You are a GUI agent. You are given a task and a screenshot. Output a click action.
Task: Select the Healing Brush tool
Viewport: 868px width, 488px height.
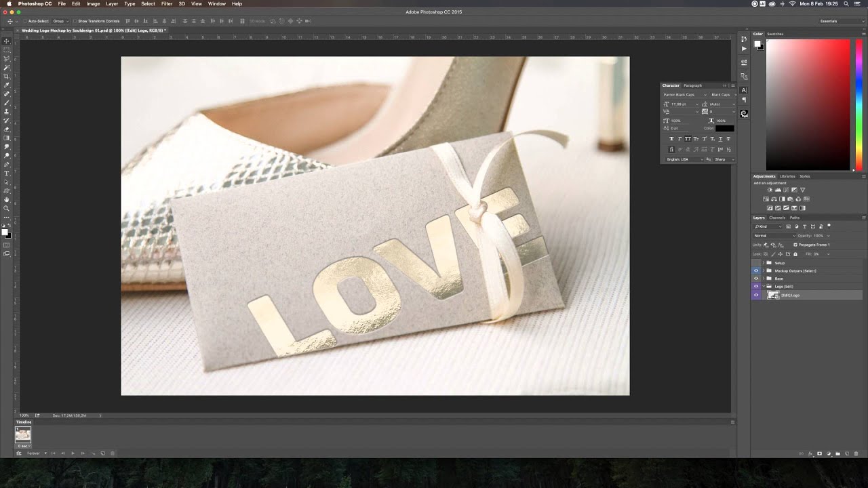[x=6, y=94]
